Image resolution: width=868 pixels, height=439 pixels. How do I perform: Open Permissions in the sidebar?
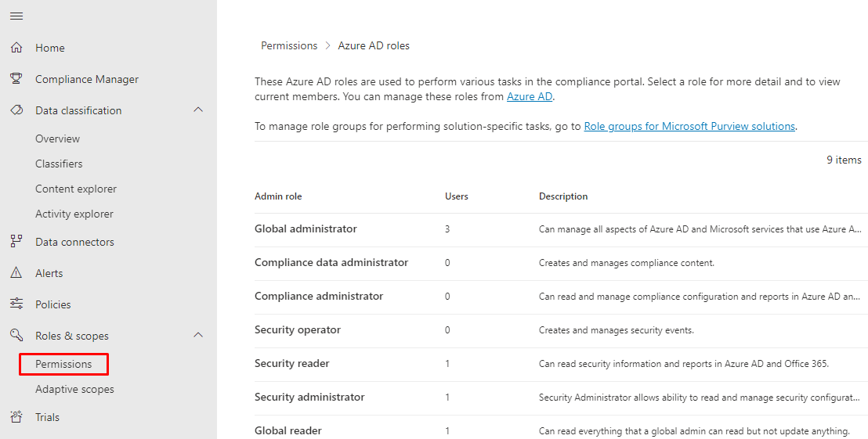coord(63,364)
